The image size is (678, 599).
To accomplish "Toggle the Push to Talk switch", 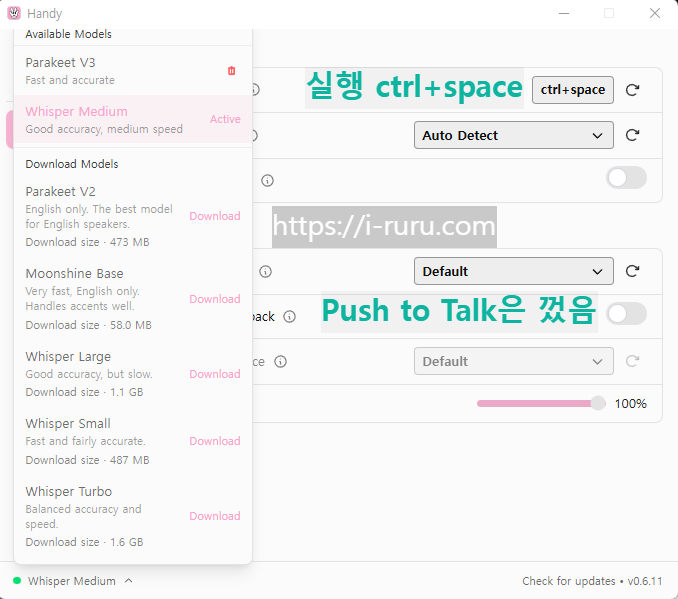I will [x=626, y=314].
